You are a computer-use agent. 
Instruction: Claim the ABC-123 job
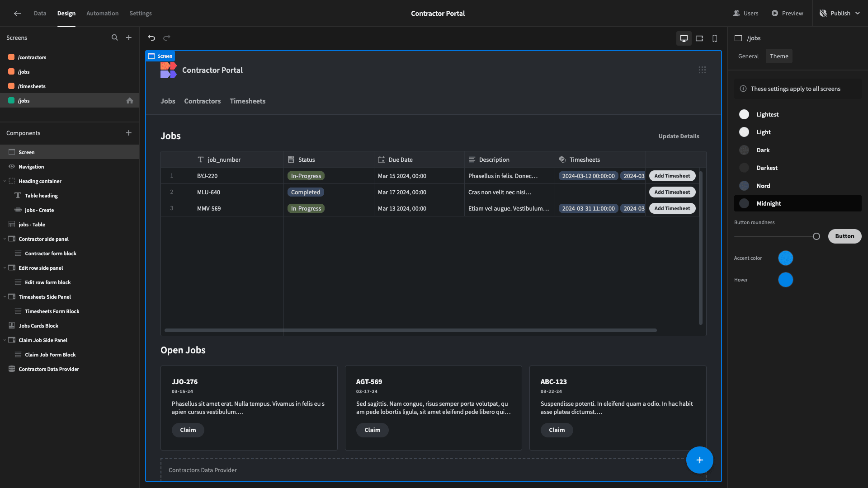pos(557,430)
